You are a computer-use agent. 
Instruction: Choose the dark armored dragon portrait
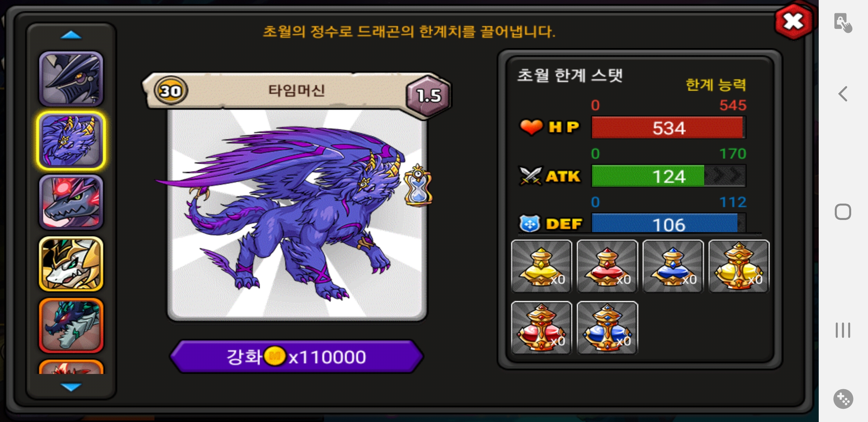71,79
